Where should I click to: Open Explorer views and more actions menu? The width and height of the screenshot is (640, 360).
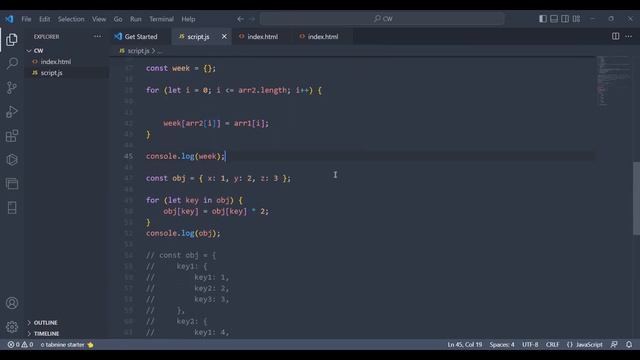97,36
